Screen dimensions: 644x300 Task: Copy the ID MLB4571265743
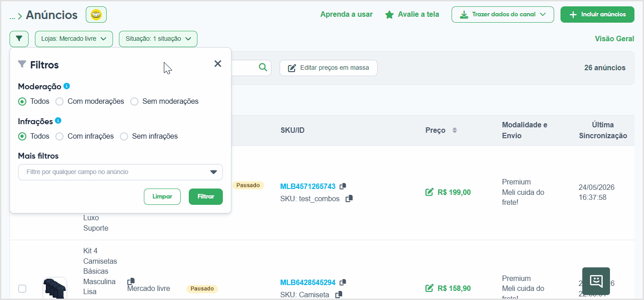point(343,186)
